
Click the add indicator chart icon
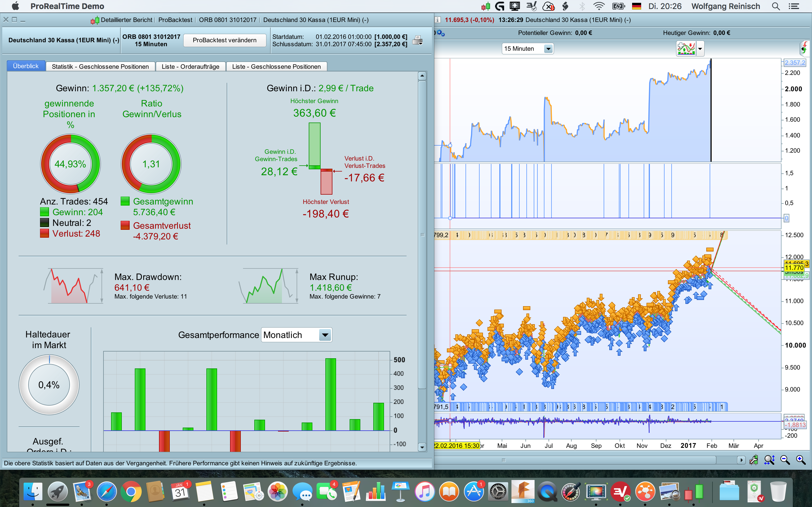[x=686, y=49]
